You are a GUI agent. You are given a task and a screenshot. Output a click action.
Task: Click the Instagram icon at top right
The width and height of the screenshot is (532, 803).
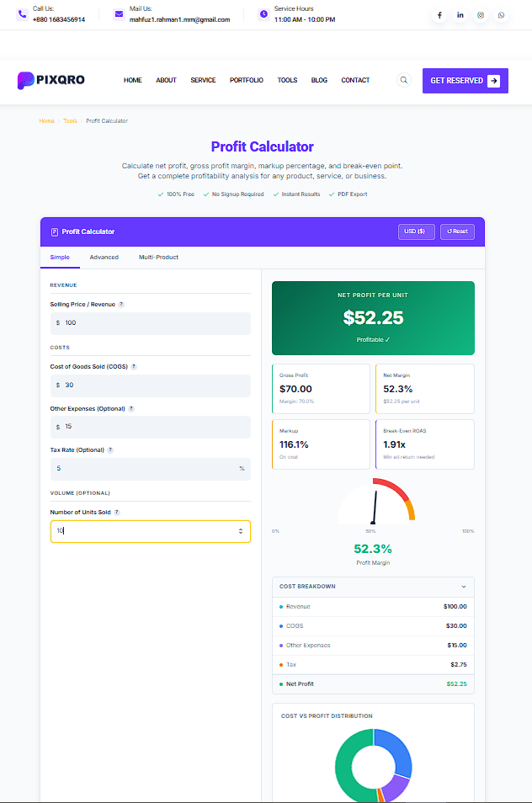click(481, 15)
